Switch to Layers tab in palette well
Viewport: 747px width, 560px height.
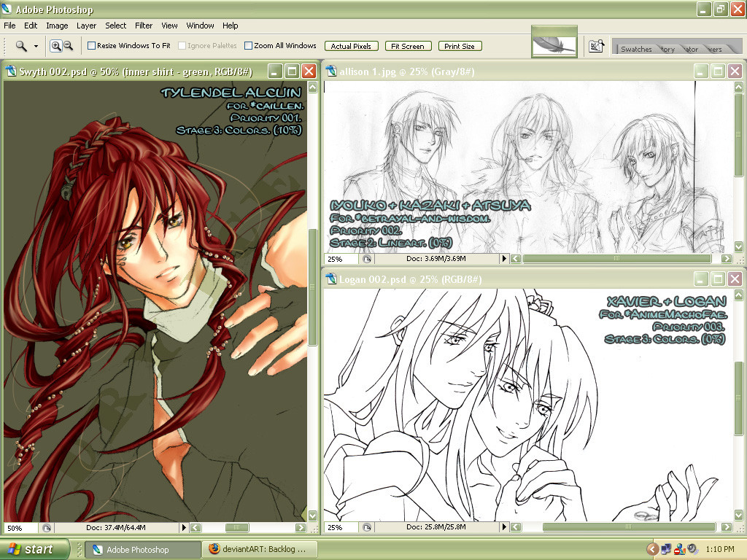pos(713,49)
